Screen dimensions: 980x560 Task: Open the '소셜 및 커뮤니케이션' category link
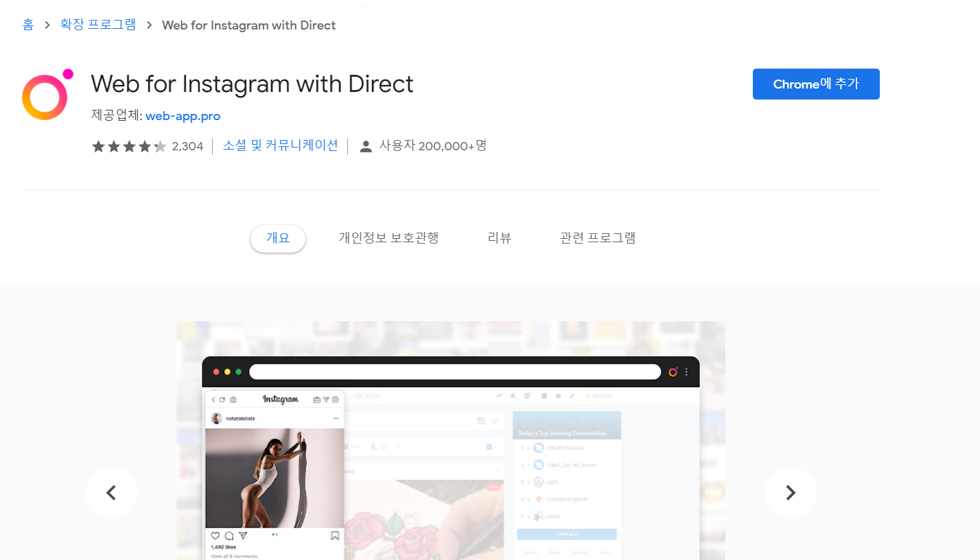tap(280, 145)
